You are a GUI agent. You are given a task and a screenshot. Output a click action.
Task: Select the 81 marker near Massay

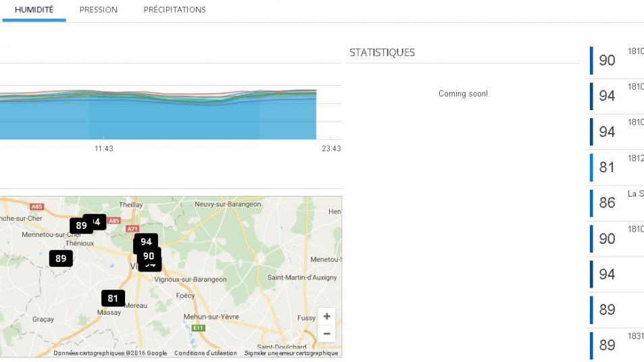tap(113, 299)
